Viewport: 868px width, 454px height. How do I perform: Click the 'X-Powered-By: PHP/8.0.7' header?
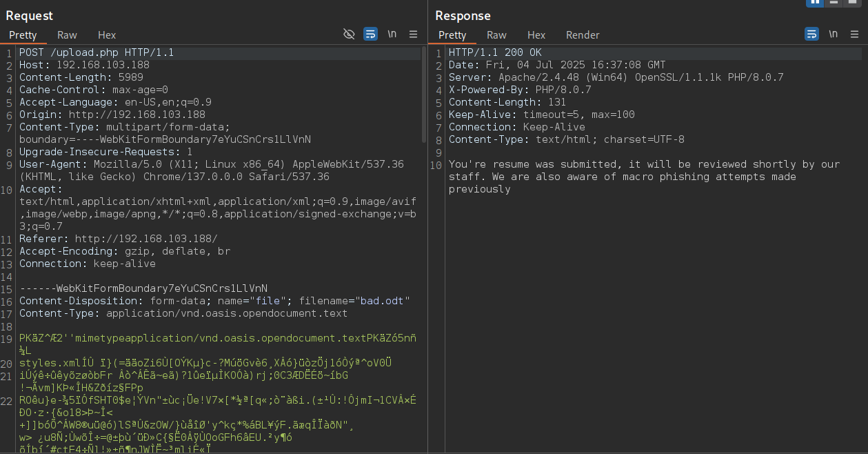tap(520, 90)
